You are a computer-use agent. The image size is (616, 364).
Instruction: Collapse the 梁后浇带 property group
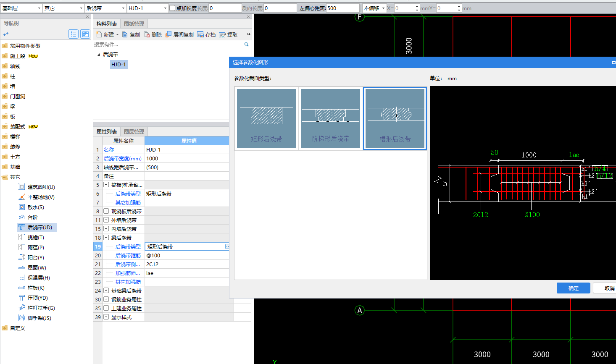click(x=106, y=238)
